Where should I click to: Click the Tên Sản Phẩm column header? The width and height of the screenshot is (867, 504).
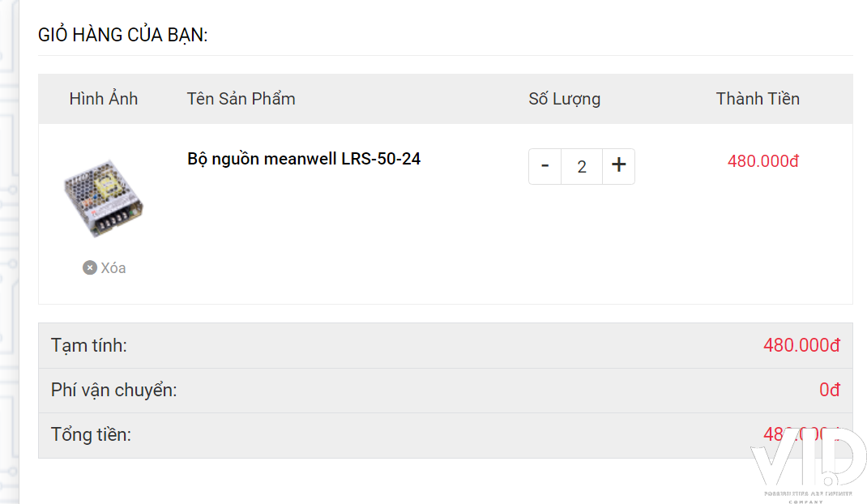(241, 99)
